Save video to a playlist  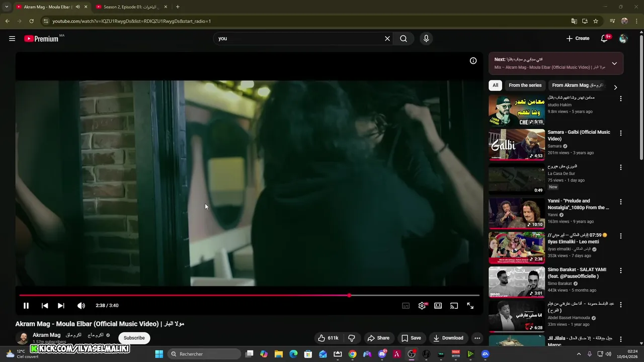coord(411,338)
